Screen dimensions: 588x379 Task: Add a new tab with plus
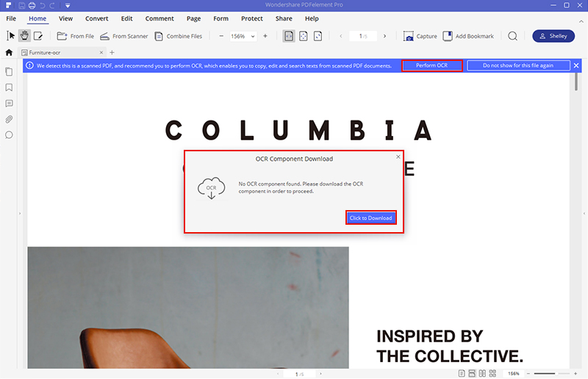(112, 52)
